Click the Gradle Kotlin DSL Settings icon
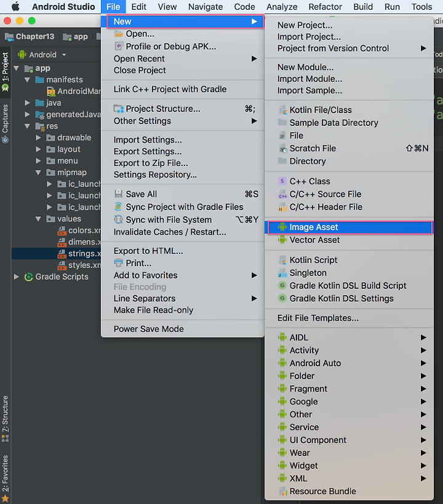The height and width of the screenshot is (504, 443). click(282, 298)
